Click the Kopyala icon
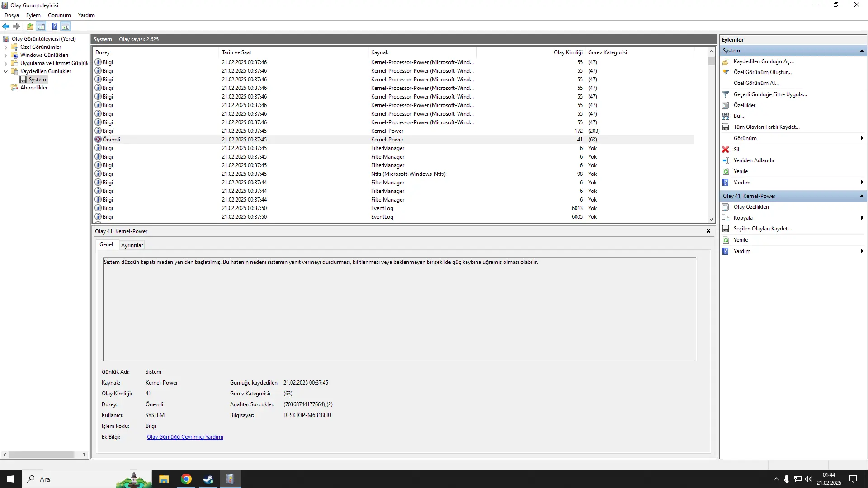 pyautogui.click(x=726, y=218)
